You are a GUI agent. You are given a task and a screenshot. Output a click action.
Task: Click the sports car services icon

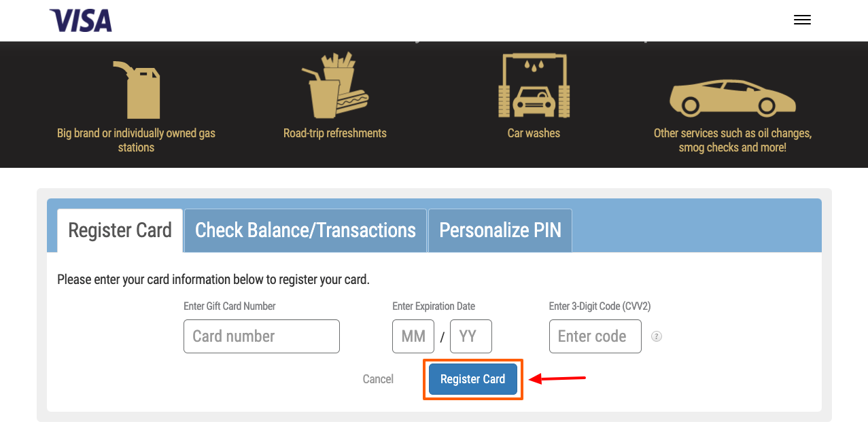click(732, 99)
